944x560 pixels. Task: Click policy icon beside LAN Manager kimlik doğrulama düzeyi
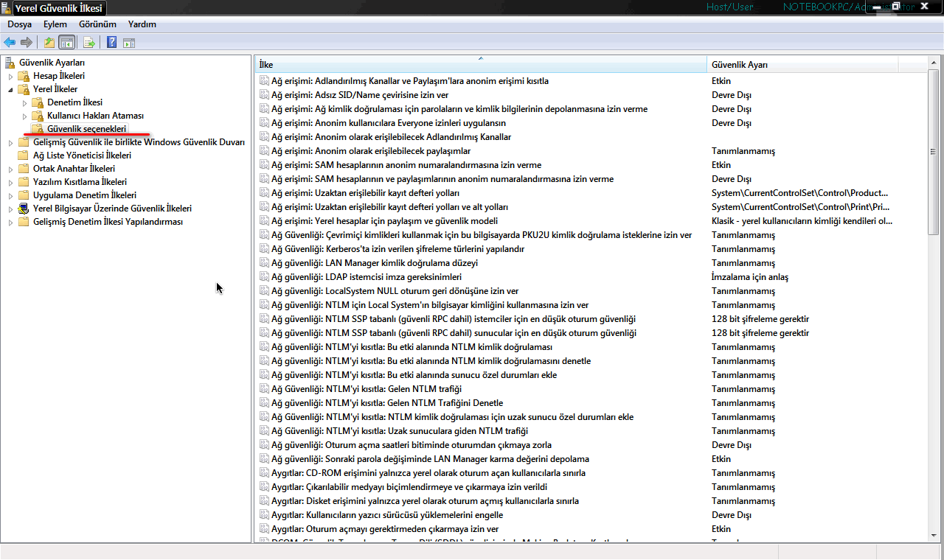point(264,263)
